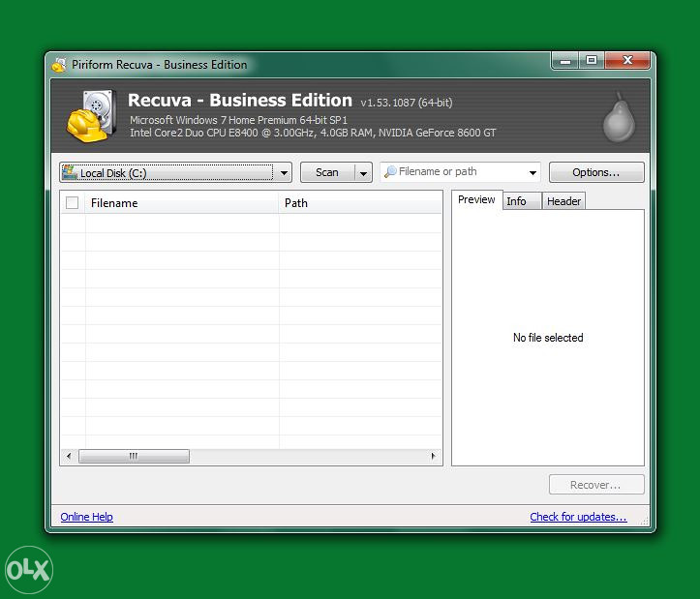This screenshot has height=599, width=700.
Task: Click the horizontal scrollbar thumb
Action: (x=134, y=456)
